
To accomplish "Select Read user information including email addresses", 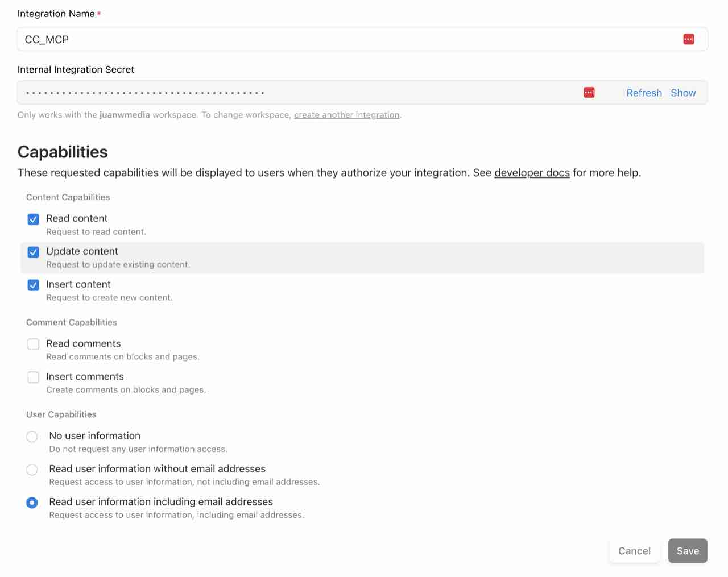I will click(x=32, y=503).
